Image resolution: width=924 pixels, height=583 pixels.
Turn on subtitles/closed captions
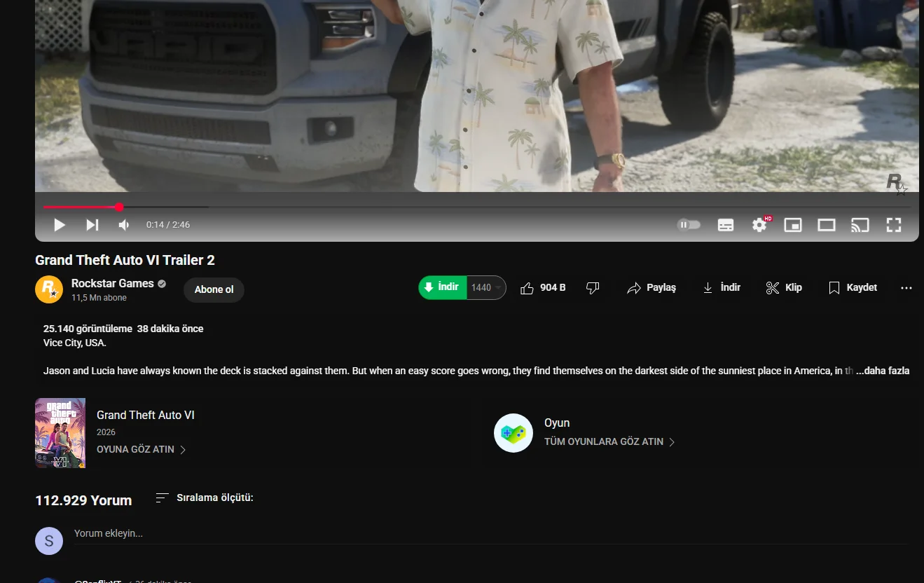pyautogui.click(x=726, y=225)
